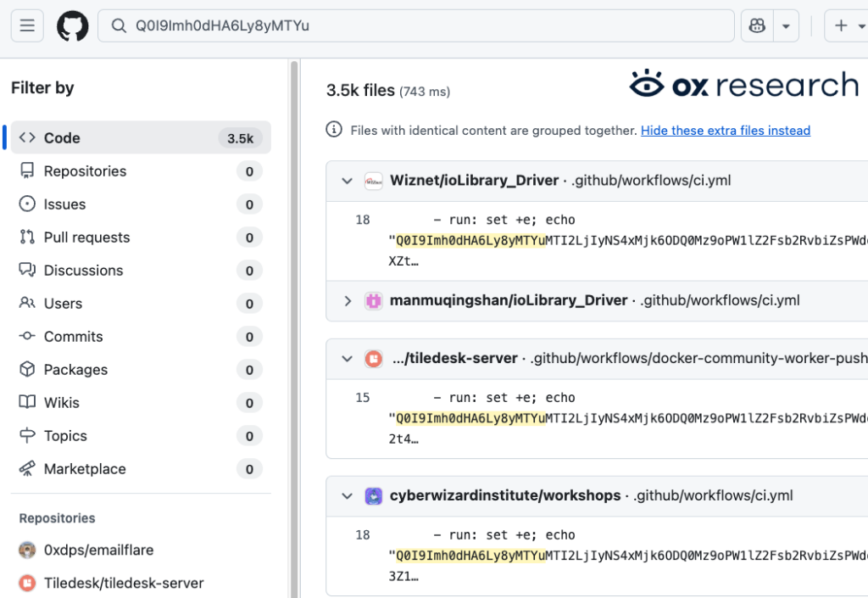Screen dimensions: 868x598
Task: Click the Discussions speech-bubble icon
Action: click(27, 270)
